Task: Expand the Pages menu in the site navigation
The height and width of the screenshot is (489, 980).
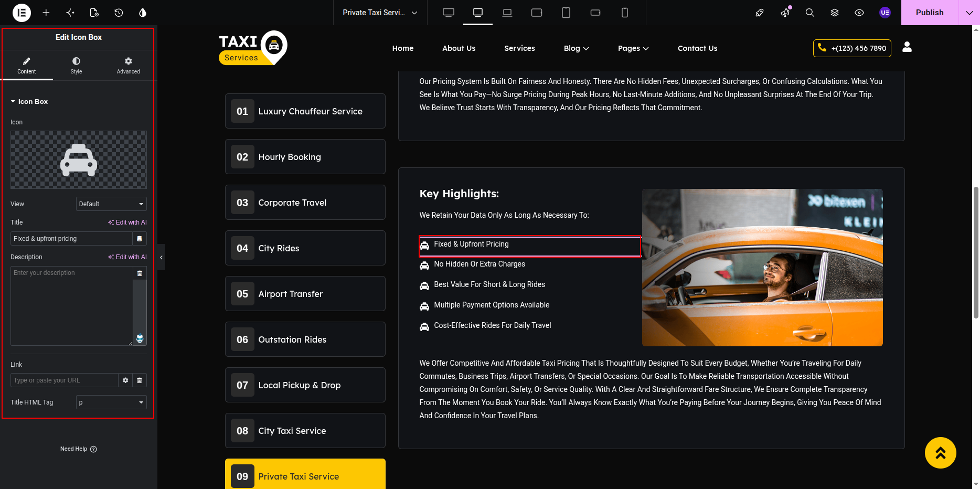Action: coord(633,48)
